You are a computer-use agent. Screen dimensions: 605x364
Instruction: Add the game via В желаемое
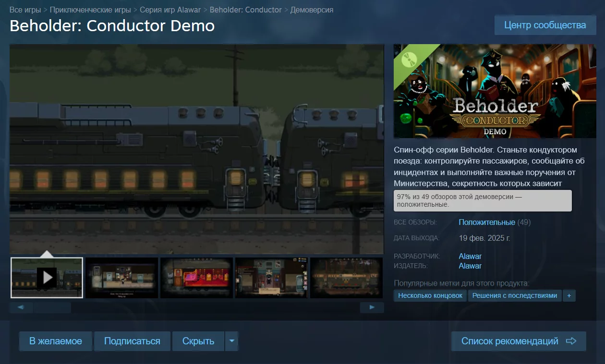[56, 341]
